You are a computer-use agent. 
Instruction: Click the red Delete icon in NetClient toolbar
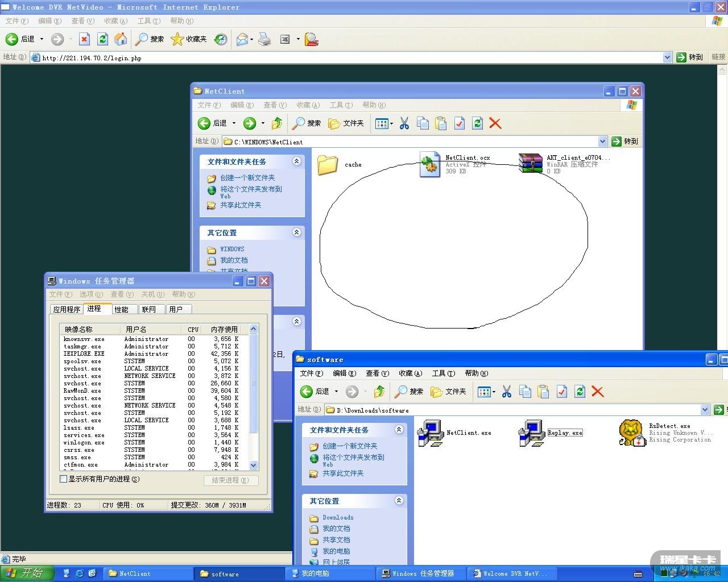(x=495, y=123)
